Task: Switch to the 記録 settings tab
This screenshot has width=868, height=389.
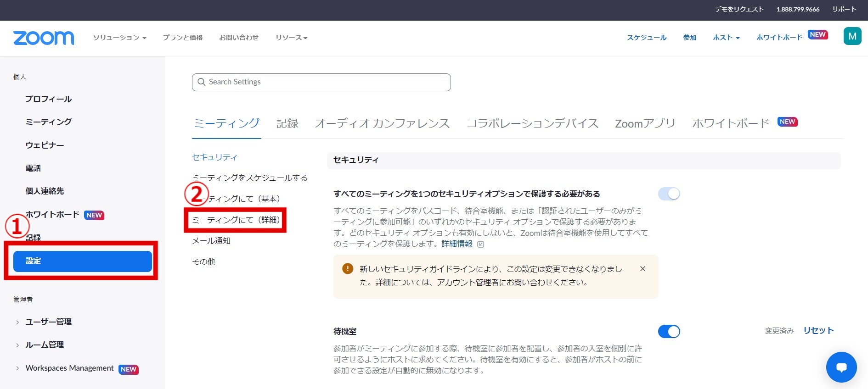Action: click(287, 123)
